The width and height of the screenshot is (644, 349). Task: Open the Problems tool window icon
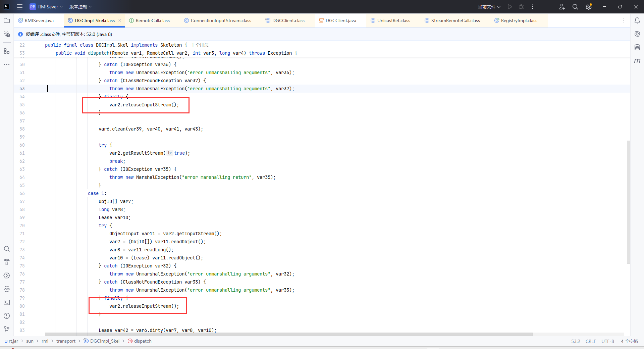pyautogui.click(x=7, y=316)
